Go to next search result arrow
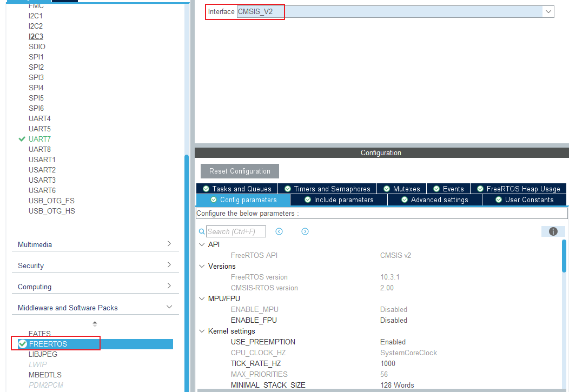 [305, 231]
